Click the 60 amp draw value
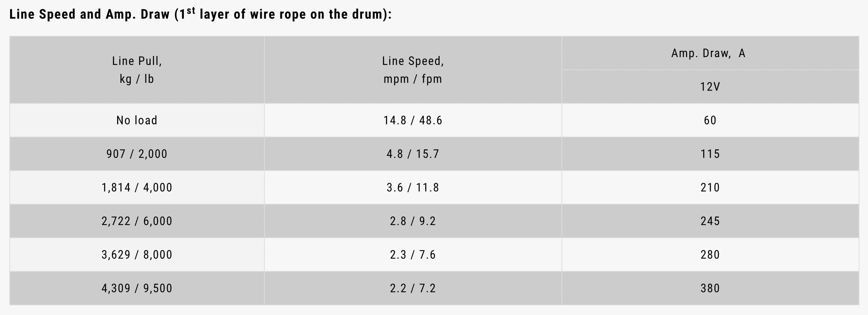Screen dimensions: 868x315 click(x=710, y=120)
